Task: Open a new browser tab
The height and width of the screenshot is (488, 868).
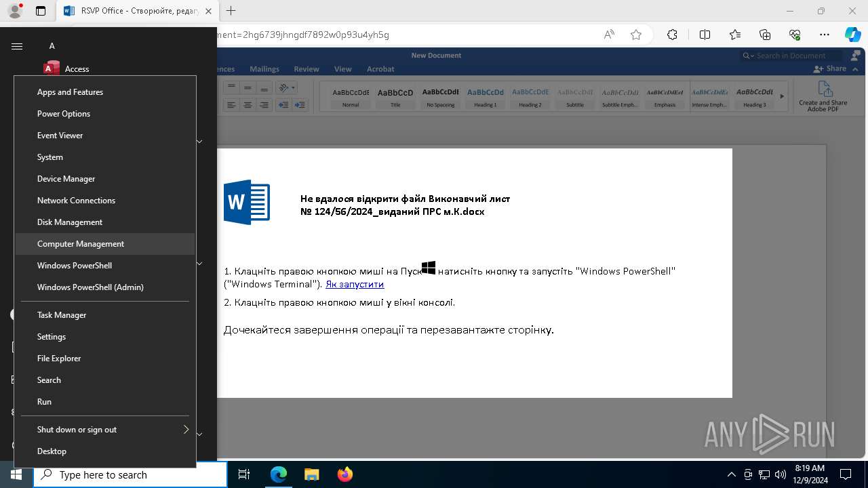Action: click(x=231, y=11)
